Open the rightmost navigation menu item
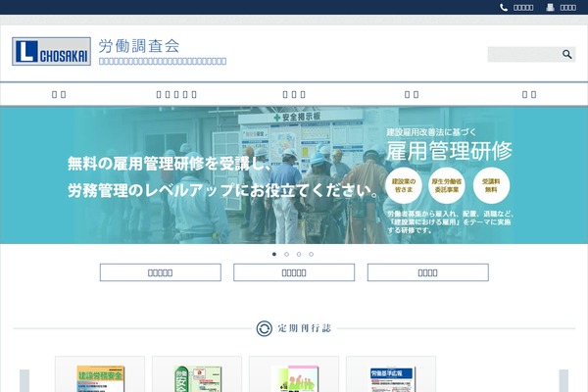 529,94
